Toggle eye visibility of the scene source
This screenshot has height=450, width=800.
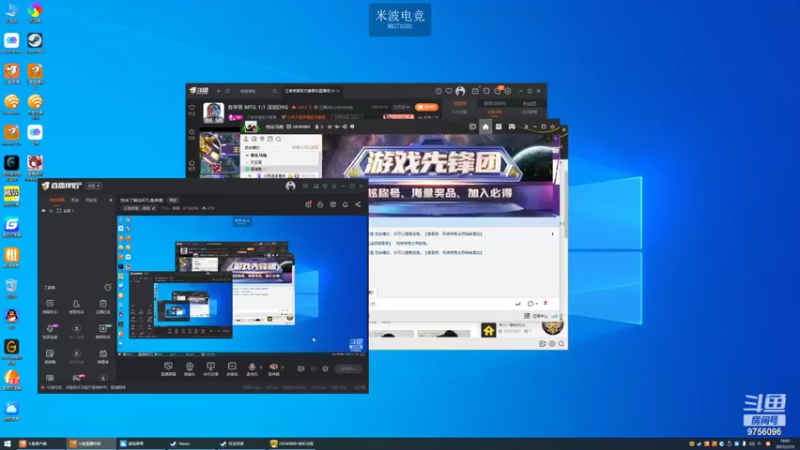click(x=44, y=211)
